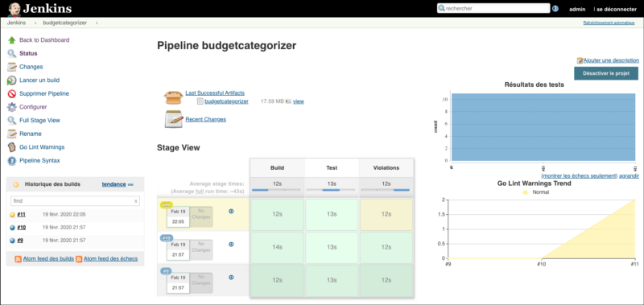Image resolution: width=644 pixels, height=305 pixels.
Task: Click RSS icon for Atom feed des échecs
Action: 79,259
